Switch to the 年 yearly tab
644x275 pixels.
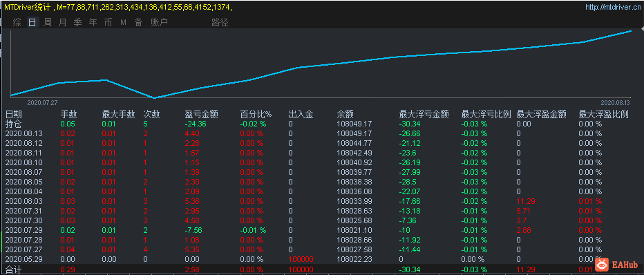tap(93, 22)
